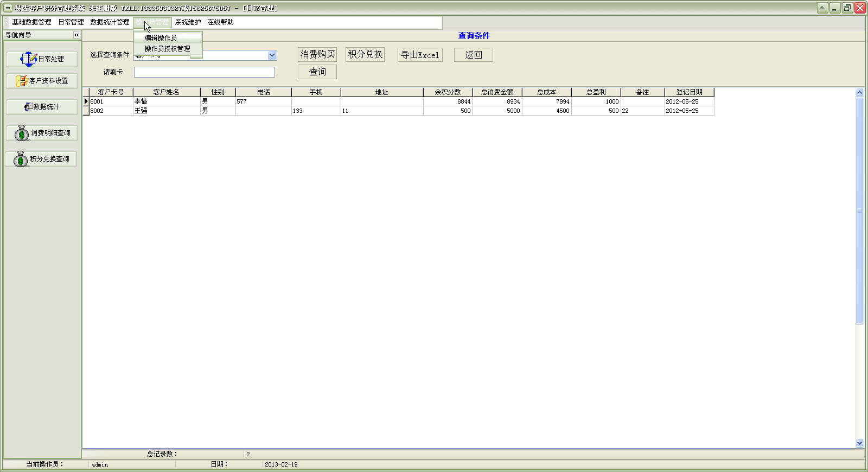Click the 总成本 column header
Image resolution: width=868 pixels, height=472 pixels.
tap(546, 92)
